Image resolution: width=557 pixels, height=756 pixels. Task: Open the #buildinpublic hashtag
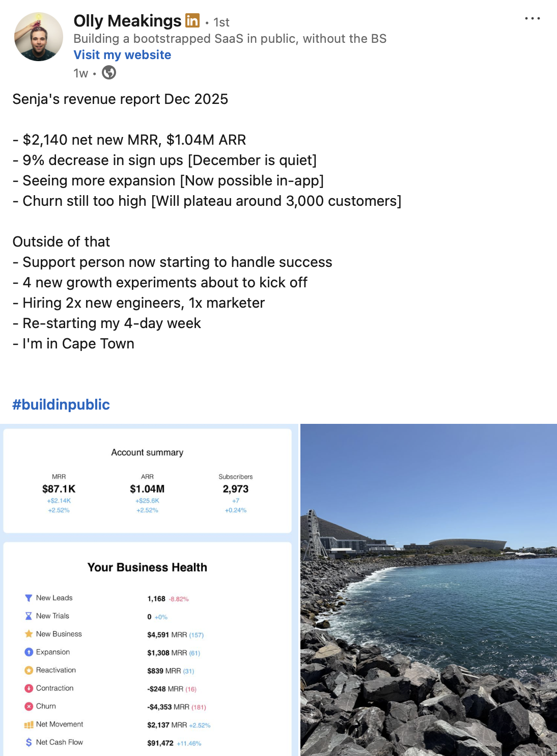click(61, 404)
